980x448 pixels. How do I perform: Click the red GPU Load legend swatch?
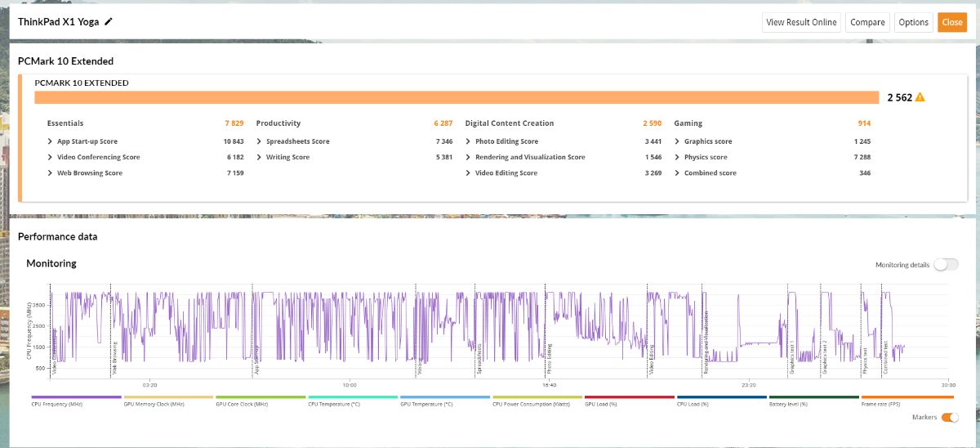629,396
